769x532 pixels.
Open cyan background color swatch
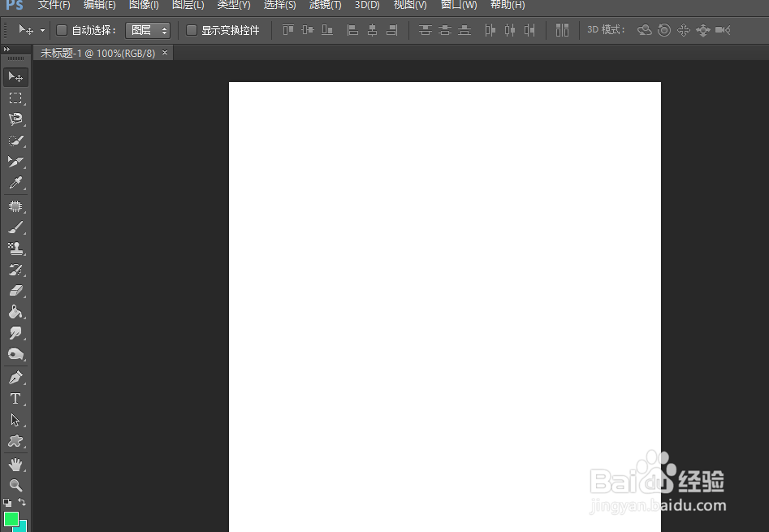pyautogui.click(x=23, y=526)
